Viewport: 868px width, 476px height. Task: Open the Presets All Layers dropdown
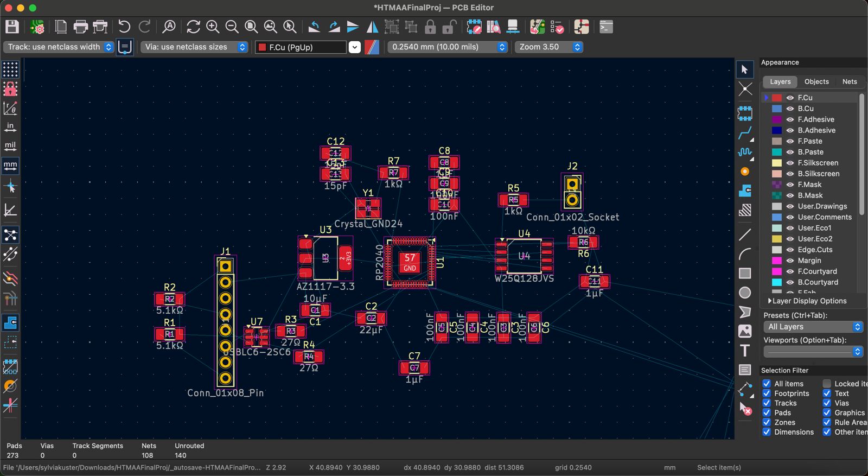tap(813, 327)
